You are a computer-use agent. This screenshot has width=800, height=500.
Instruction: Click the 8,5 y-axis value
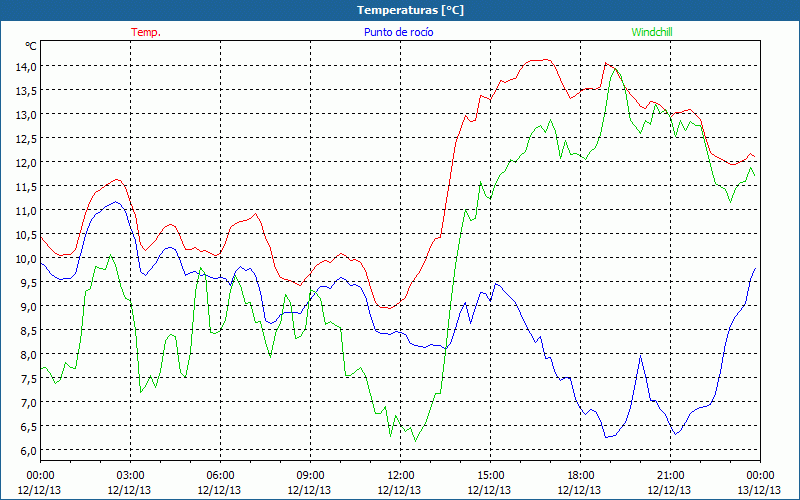click(28, 330)
